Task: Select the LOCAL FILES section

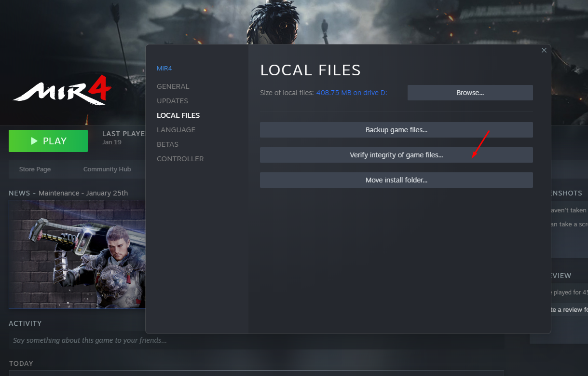Action: [x=178, y=115]
